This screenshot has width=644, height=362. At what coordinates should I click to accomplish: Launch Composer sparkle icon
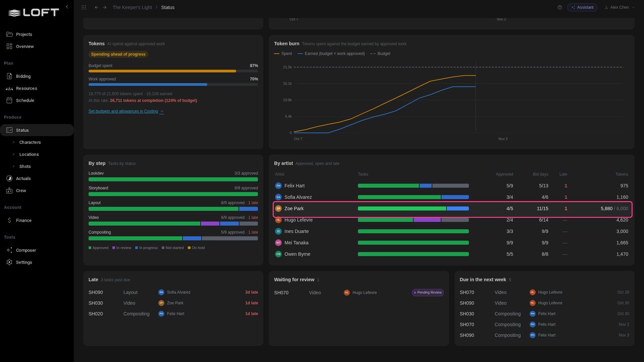[9, 250]
